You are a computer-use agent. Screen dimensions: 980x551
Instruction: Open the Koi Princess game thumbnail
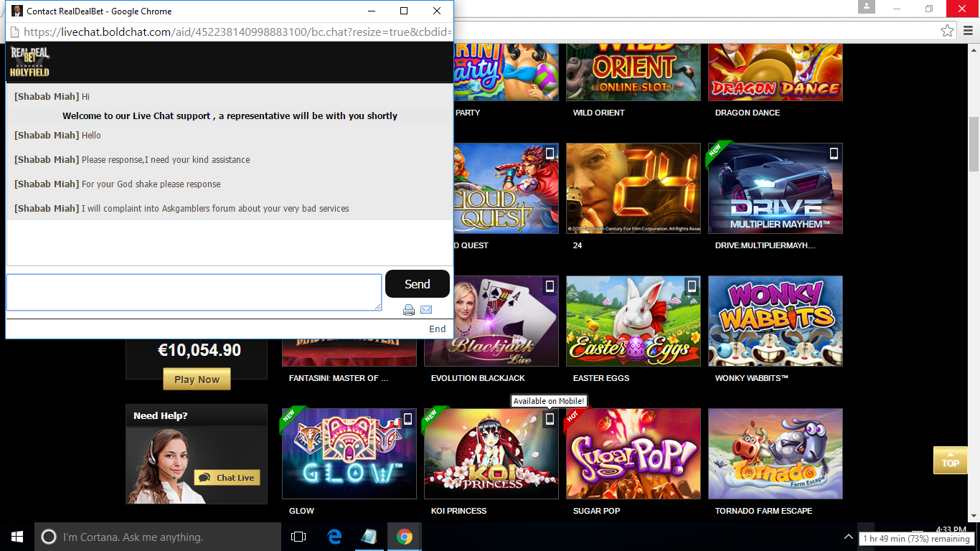tap(491, 454)
